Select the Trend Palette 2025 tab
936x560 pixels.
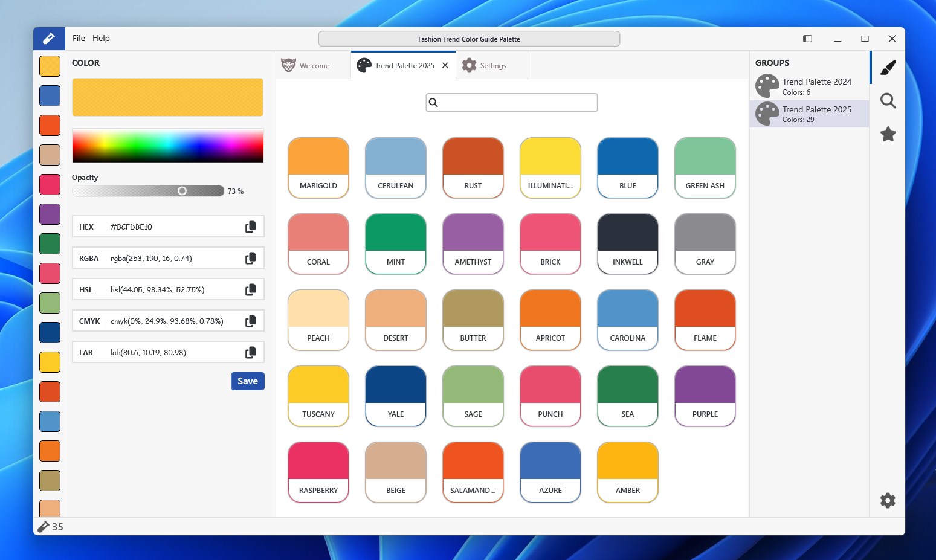(404, 65)
